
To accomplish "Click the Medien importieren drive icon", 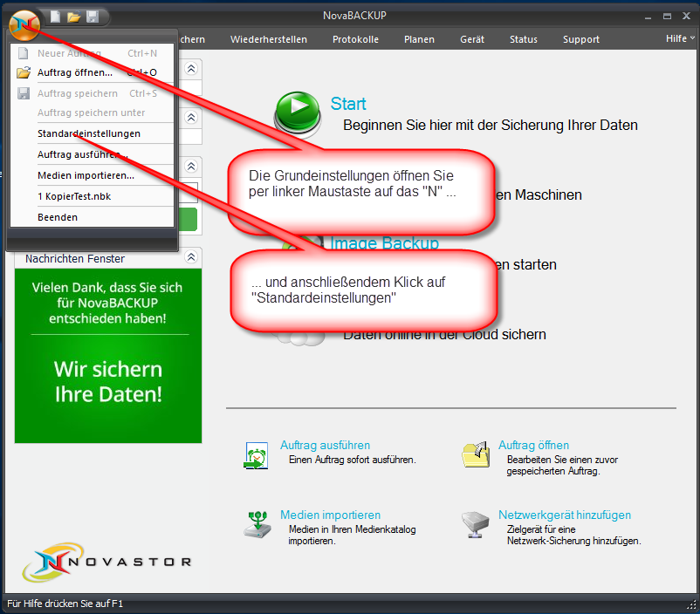I will tap(257, 525).
